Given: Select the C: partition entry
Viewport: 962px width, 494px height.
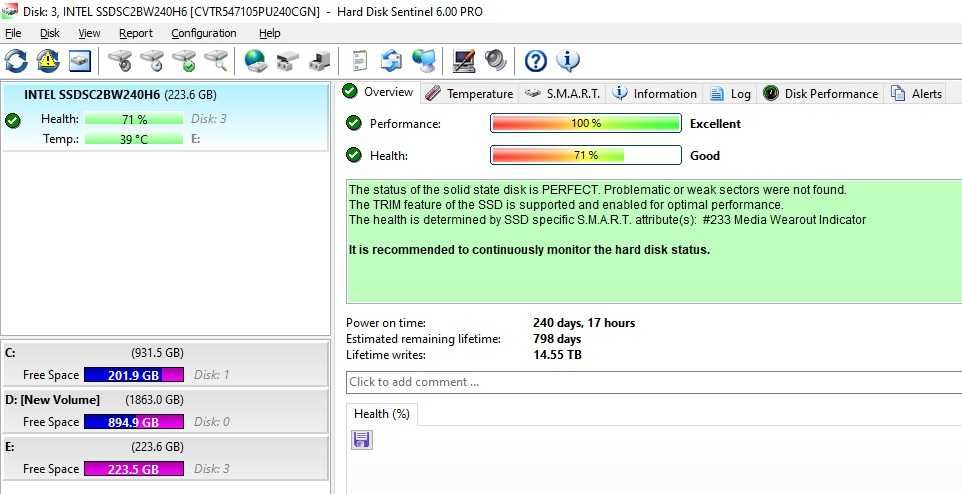Looking at the screenshot, I should [x=164, y=364].
